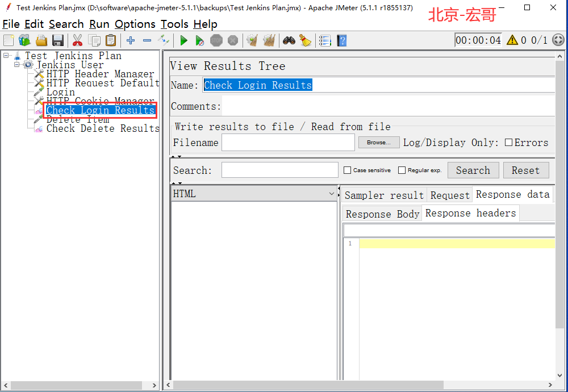Click the binoculars Search icon
This screenshot has width=568, height=392.
click(x=289, y=40)
